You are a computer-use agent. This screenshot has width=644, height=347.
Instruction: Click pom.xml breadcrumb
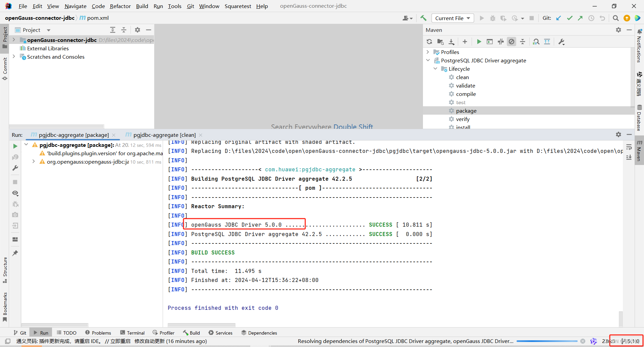click(94, 18)
